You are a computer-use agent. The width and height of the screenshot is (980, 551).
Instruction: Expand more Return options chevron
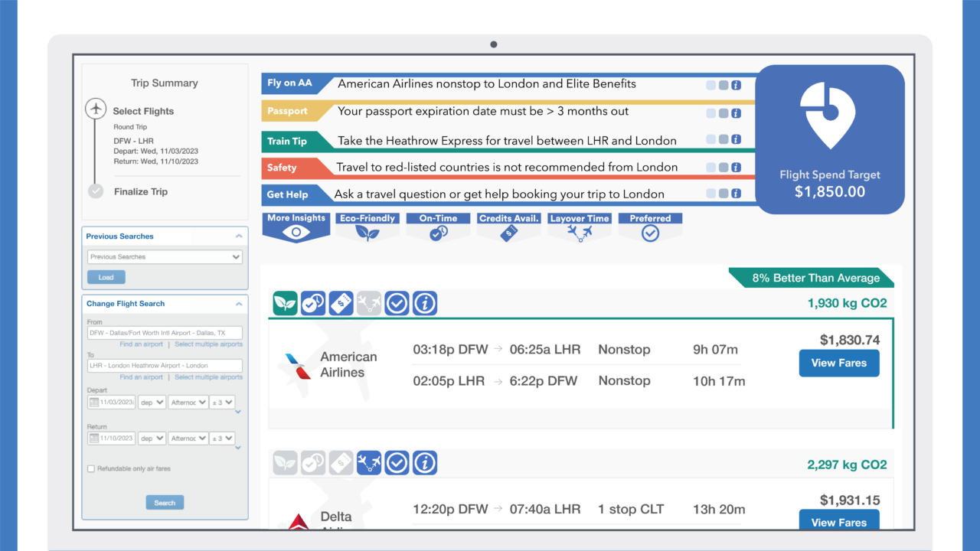click(238, 448)
